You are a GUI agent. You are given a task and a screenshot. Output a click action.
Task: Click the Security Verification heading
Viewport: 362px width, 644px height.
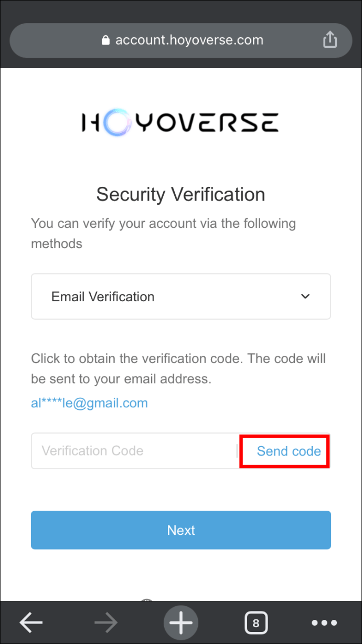point(181,194)
